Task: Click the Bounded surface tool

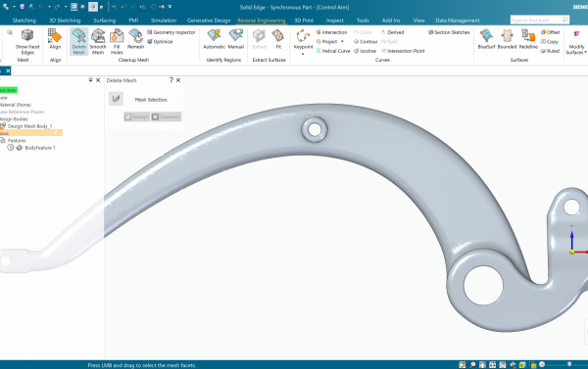Action: pos(507,39)
